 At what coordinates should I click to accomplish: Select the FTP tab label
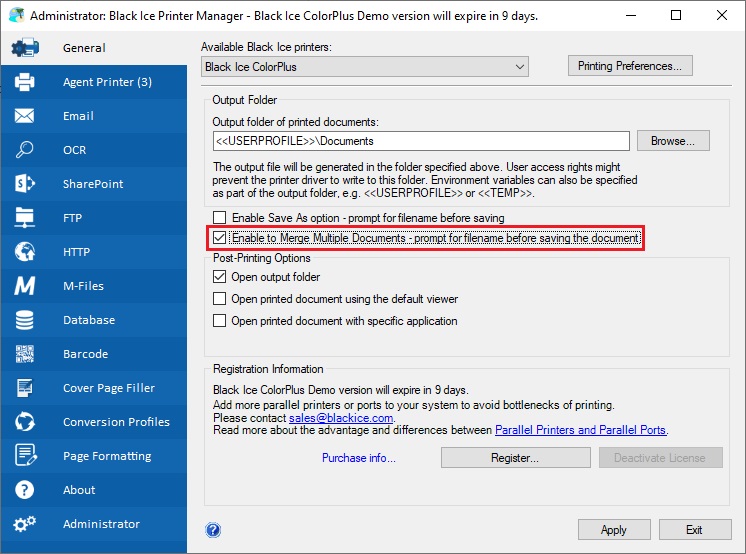tap(72, 218)
